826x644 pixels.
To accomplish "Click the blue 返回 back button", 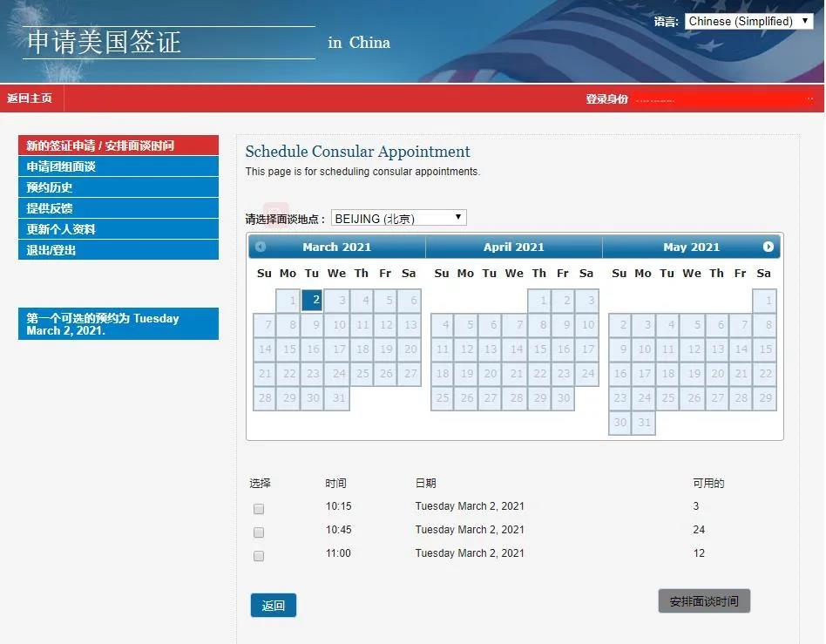I will (274, 605).
